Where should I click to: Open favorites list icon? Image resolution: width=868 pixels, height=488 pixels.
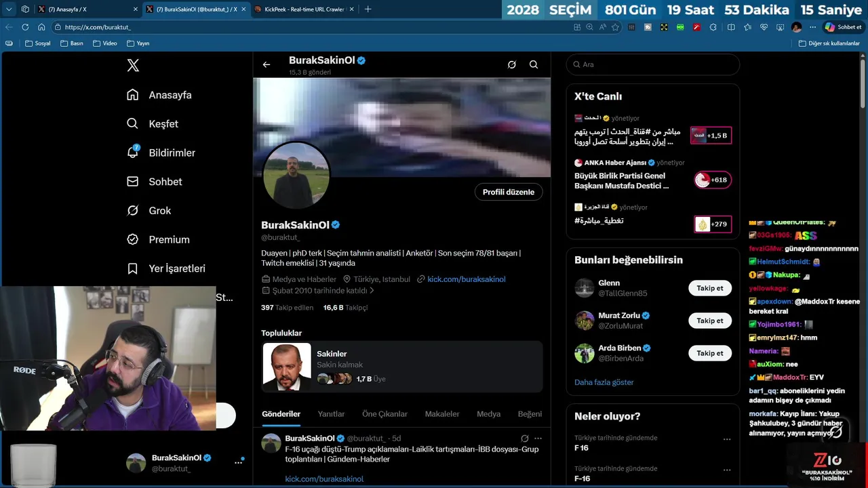coord(747,27)
